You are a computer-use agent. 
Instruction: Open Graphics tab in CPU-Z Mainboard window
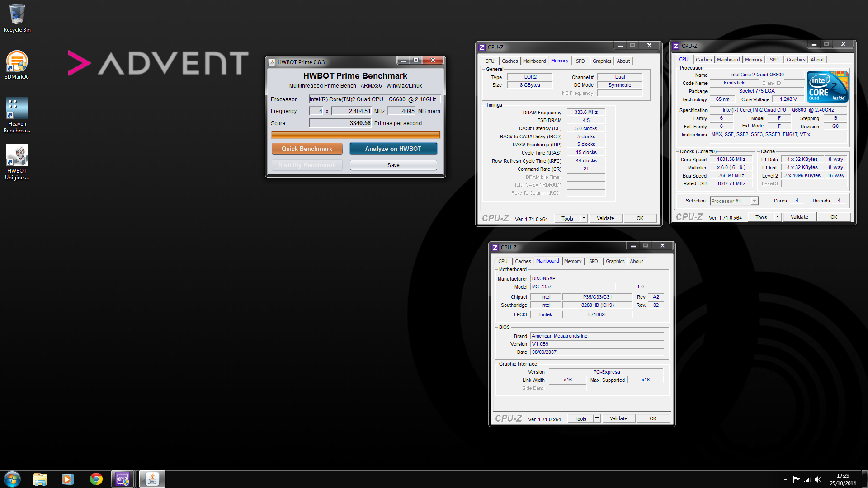(x=615, y=261)
